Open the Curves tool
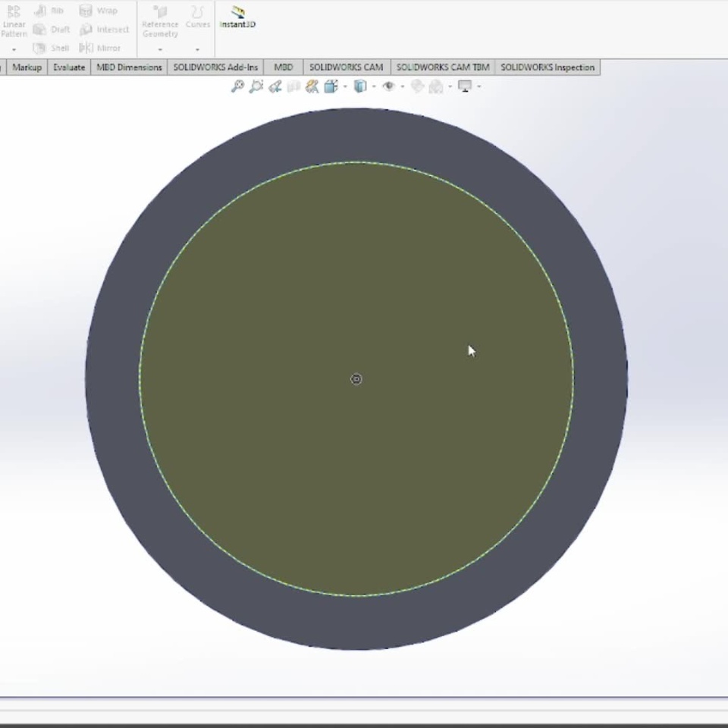The height and width of the screenshot is (728, 728). 198,17
